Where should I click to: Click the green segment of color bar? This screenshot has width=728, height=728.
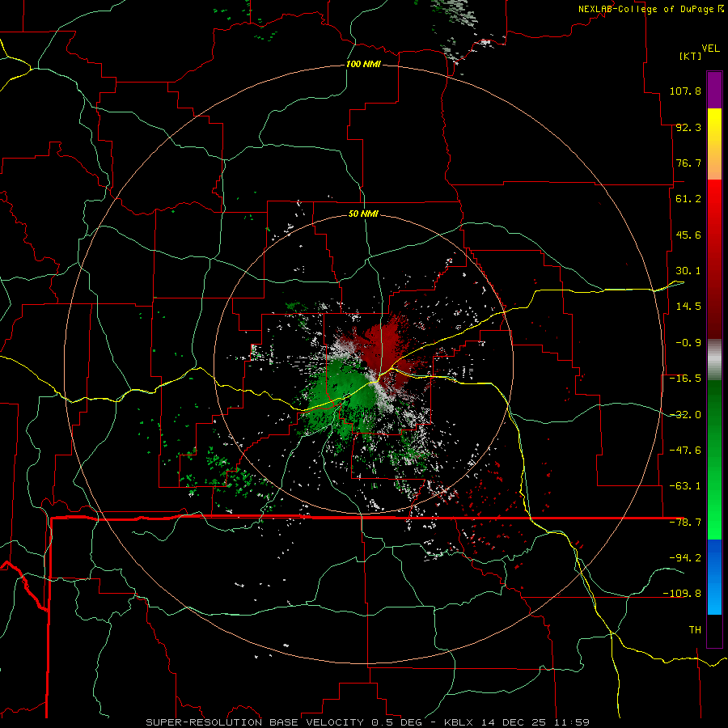(x=714, y=459)
